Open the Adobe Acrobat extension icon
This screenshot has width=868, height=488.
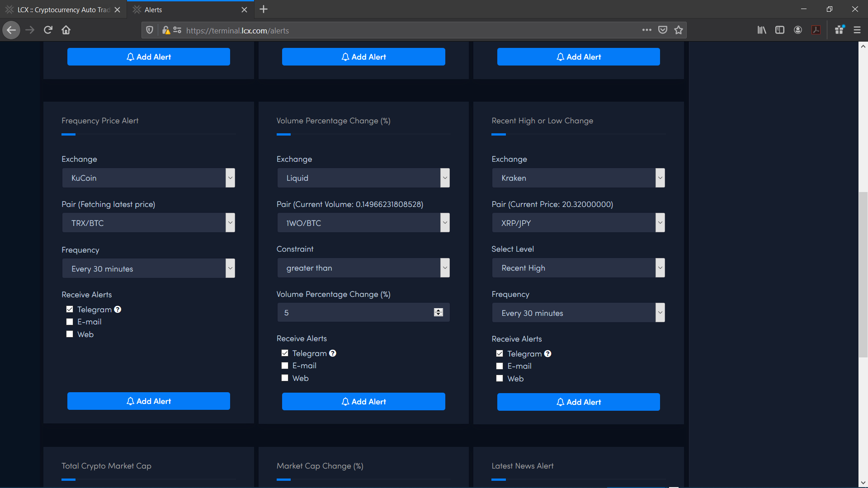tap(816, 30)
